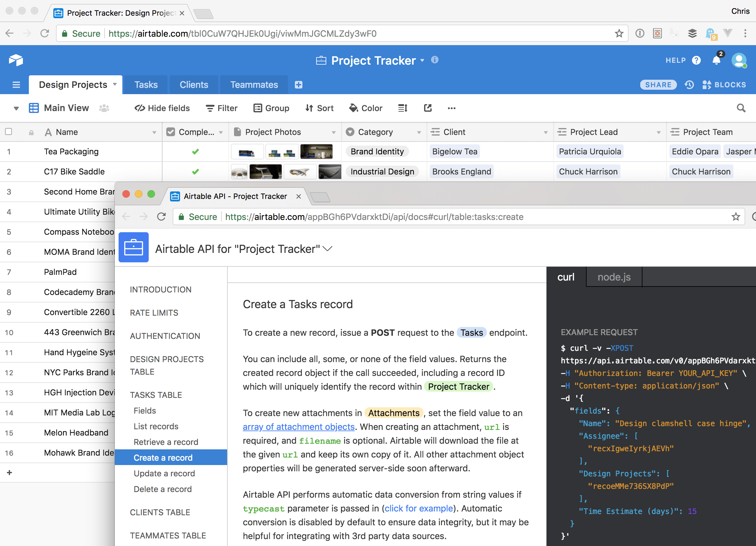Open the AUTHENTICATION section in sidebar
Viewport: 756px width, 546px height.
click(x=165, y=336)
